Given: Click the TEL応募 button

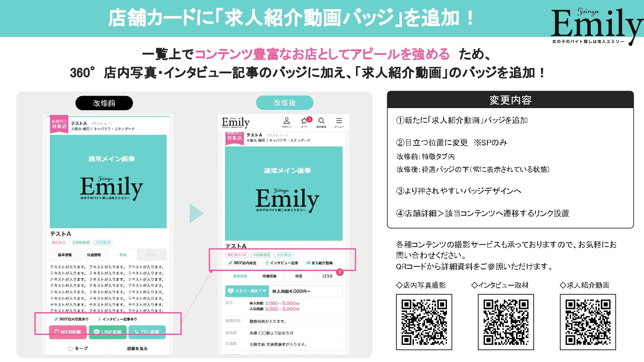Looking at the screenshot, I should click(x=147, y=332).
